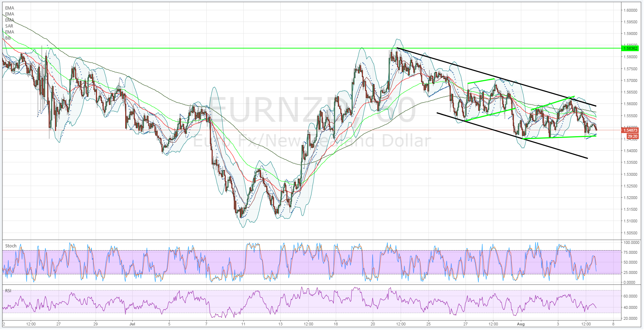Click the 29 date on time axis
The height and width of the screenshot is (330, 644).
tap(96, 324)
